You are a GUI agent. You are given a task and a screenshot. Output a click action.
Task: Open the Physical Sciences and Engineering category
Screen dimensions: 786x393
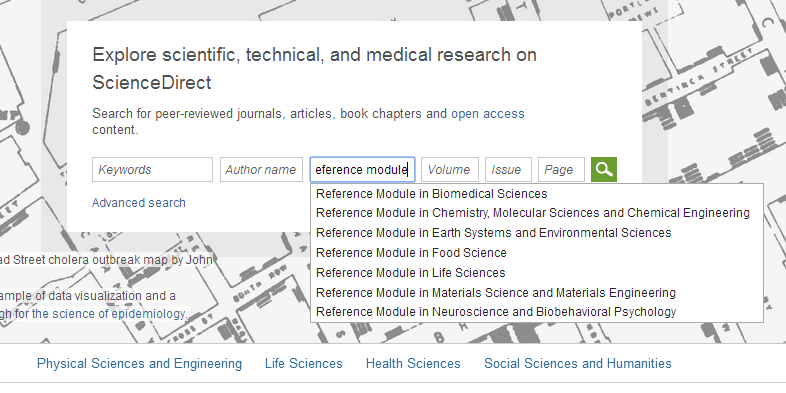click(139, 363)
